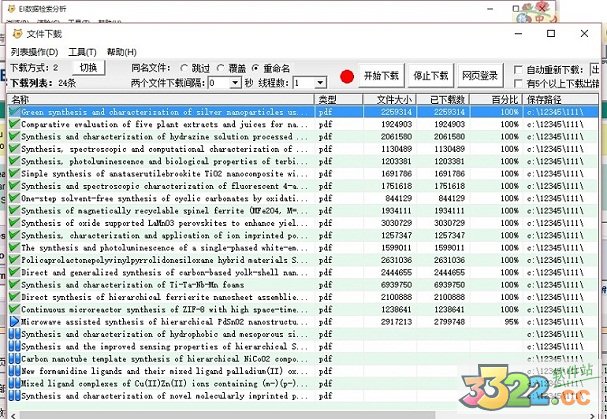Click checkmark icon of One-step solvent-free synthesis row
607x419 pixels.
click(x=14, y=198)
